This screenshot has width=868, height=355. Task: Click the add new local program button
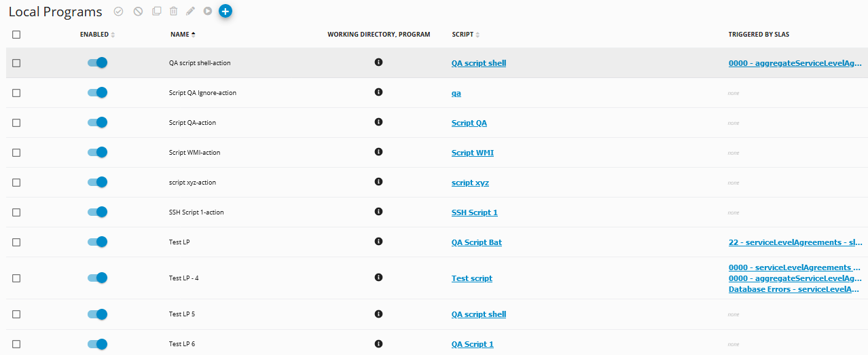coord(226,11)
